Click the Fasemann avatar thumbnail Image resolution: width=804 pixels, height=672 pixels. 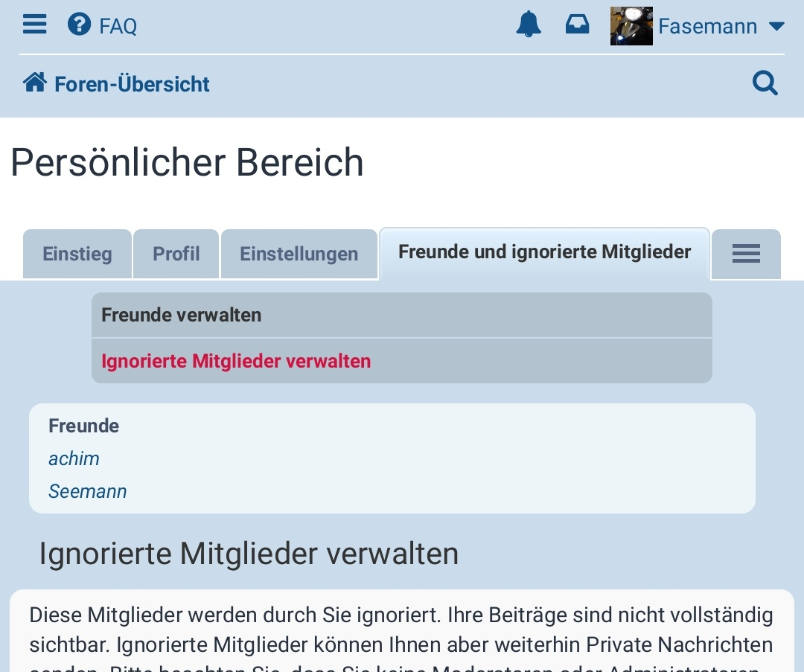click(x=631, y=26)
